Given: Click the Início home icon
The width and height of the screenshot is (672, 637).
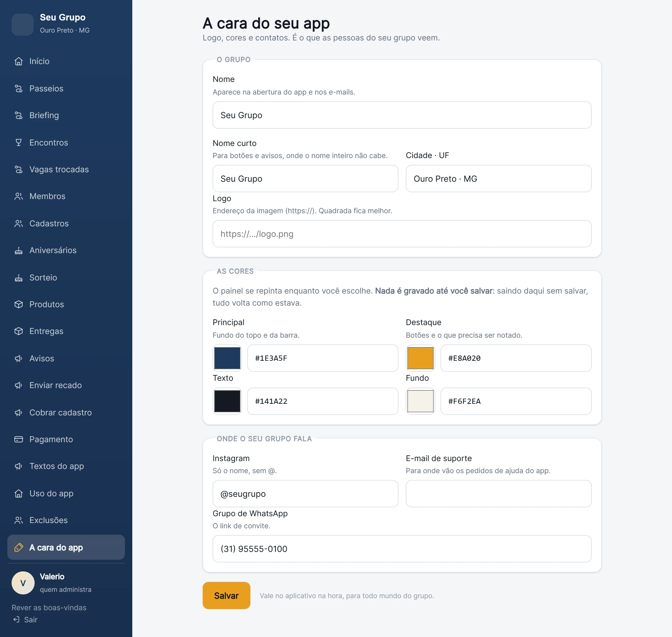Looking at the screenshot, I should click(19, 61).
